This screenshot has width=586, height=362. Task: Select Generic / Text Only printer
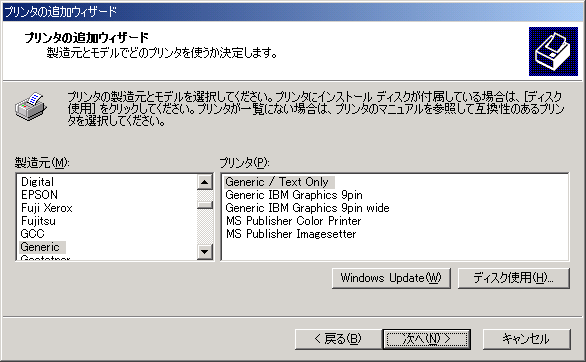point(279,182)
